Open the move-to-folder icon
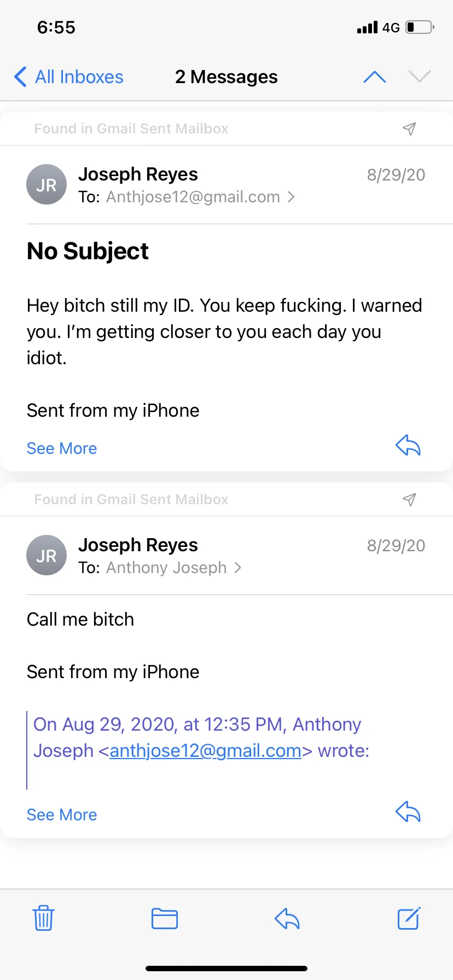453x980 pixels. click(x=165, y=918)
